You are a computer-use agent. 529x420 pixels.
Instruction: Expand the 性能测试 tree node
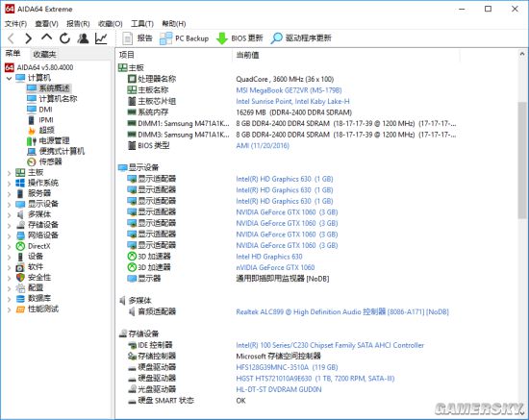pyautogui.click(x=9, y=309)
